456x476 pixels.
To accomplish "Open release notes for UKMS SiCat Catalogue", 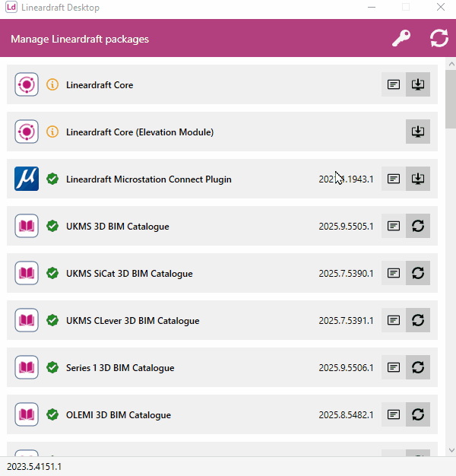I will (394, 273).
